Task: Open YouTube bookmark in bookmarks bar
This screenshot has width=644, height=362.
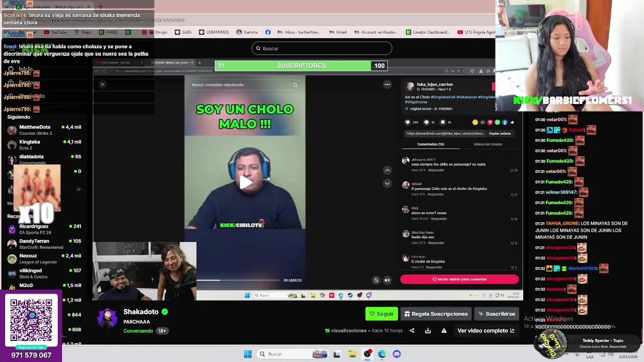Action: (x=55, y=32)
